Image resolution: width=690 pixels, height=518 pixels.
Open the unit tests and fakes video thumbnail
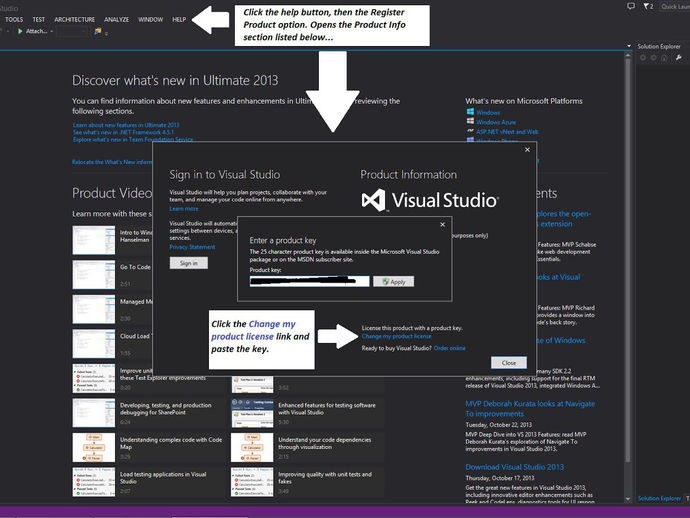click(252, 482)
